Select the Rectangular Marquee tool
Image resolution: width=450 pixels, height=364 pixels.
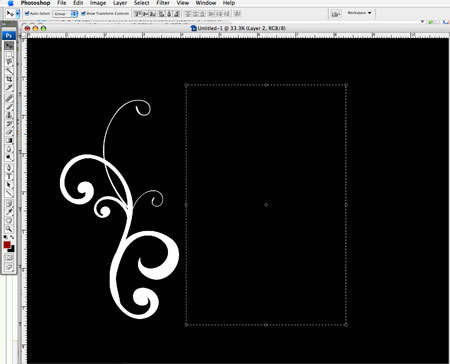coord(9,54)
